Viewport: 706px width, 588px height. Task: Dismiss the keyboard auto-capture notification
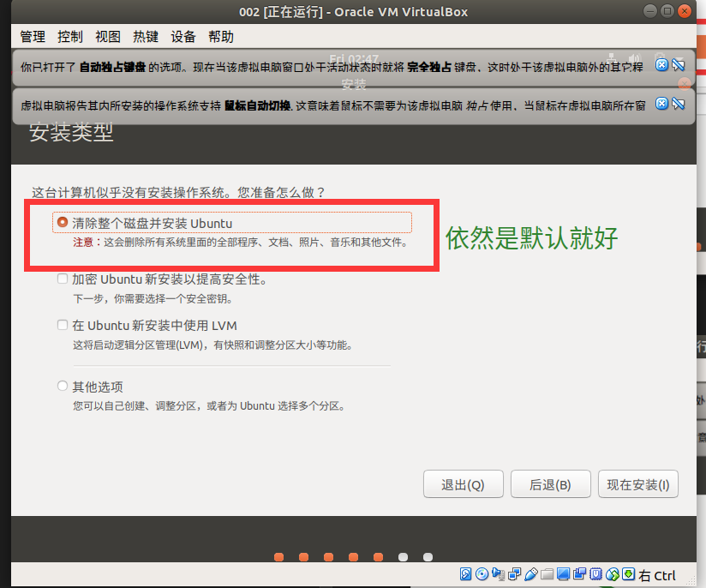click(x=661, y=65)
